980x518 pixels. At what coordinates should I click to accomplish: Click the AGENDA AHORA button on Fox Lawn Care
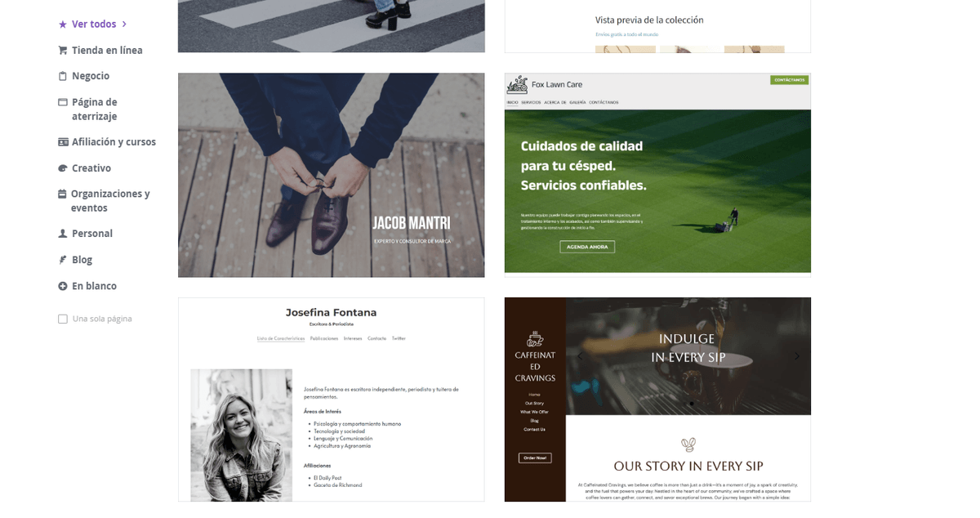pos(587,247)
